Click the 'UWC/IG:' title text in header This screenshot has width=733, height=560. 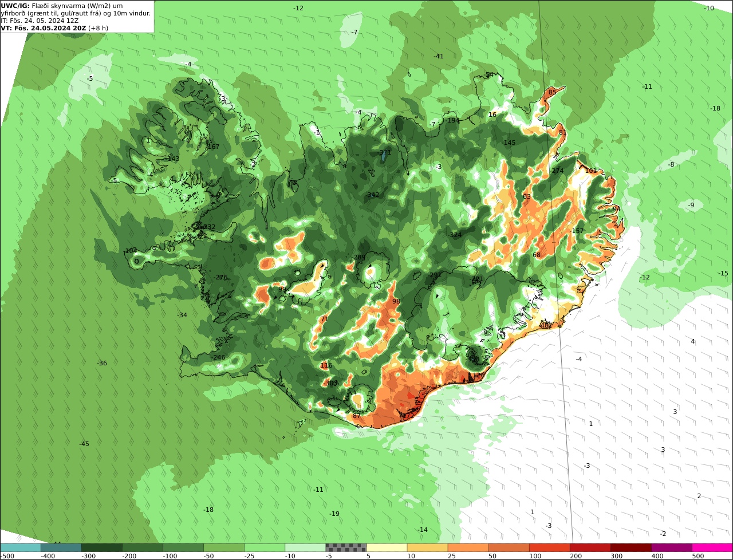[x=15, y=5]
